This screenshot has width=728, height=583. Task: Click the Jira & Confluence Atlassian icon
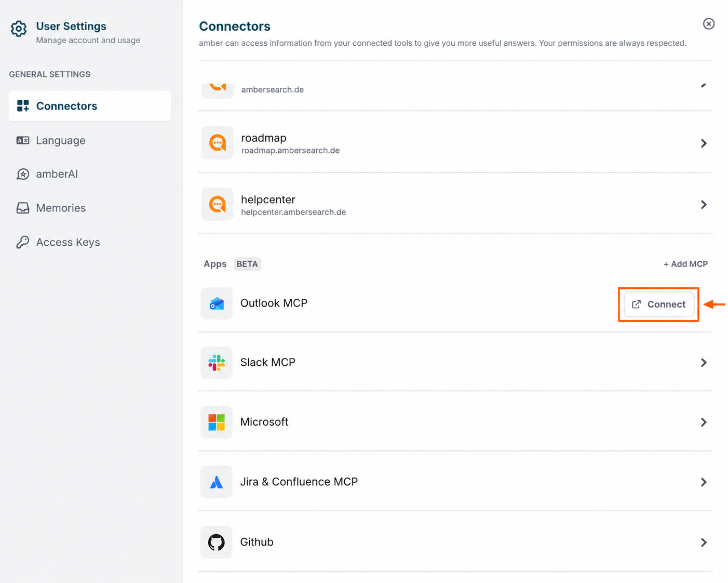(x=217, y=482)
